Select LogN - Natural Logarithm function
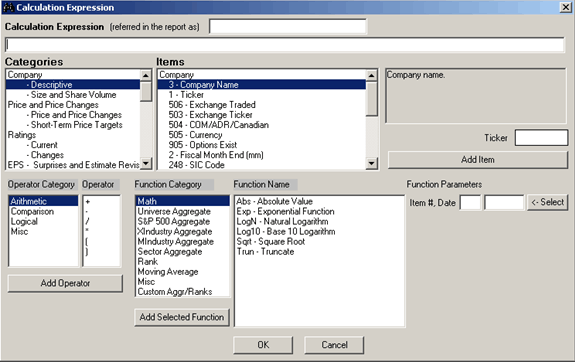This screenshot has height=362, width=575. (282, 222)
